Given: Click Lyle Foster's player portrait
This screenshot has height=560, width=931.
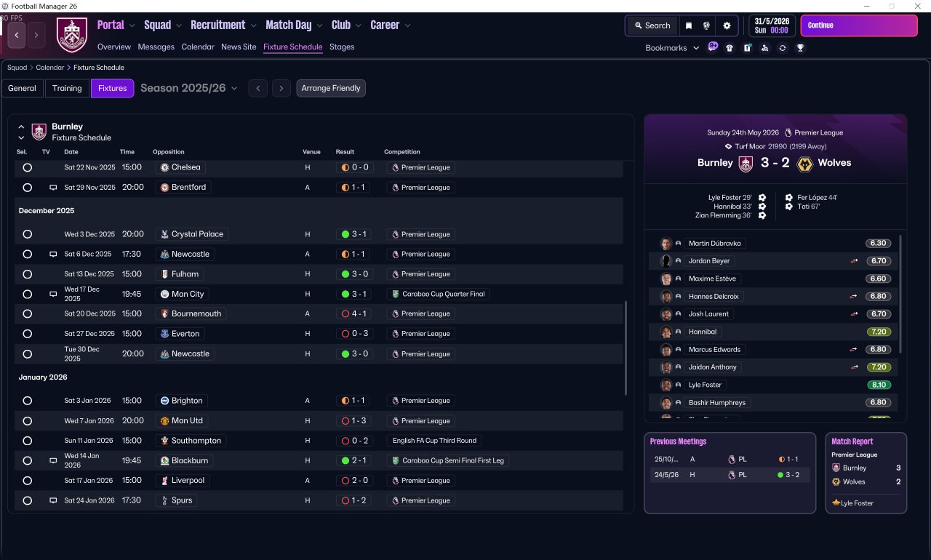Looking at the screenshot, I should pos(666,385).
